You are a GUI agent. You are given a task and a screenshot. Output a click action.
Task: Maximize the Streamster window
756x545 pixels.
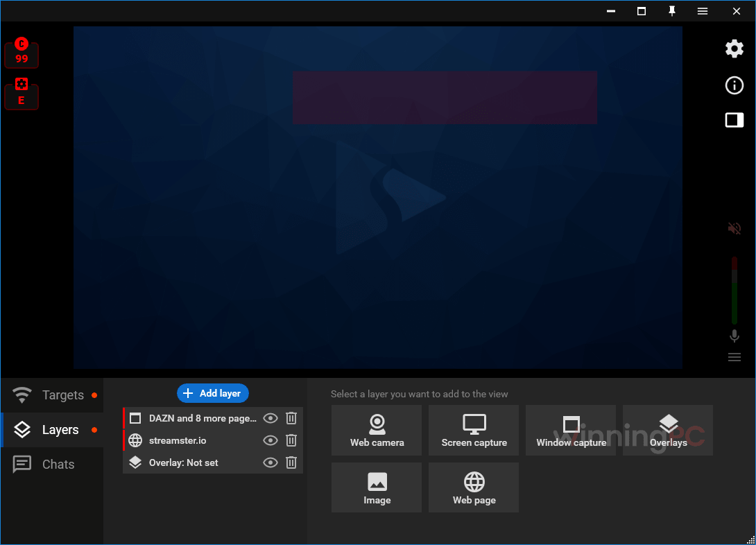click(642, 11)
